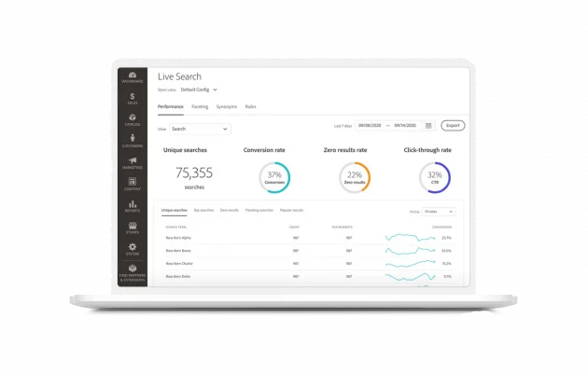Click the Export button
Image resolution: width=588 pixels, height=373 pixels.
(453, 125)
